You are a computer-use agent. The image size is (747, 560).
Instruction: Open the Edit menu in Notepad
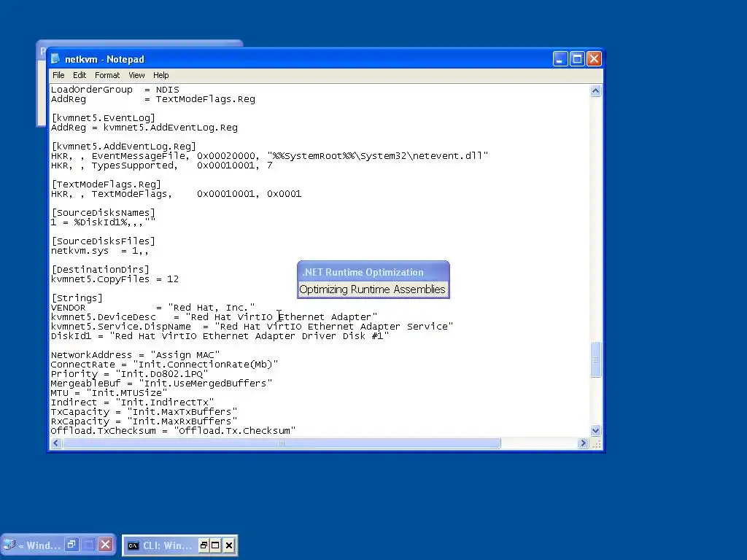(79, 75)
